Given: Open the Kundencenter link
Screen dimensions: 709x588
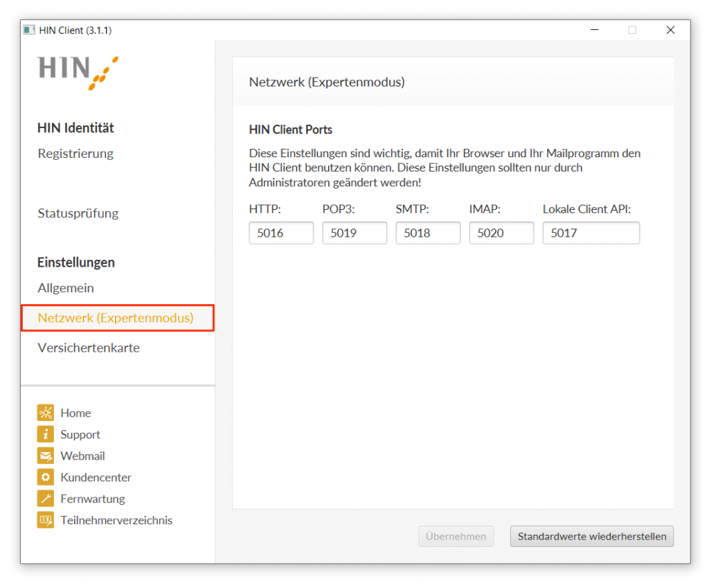Looking at the screenshot, I should click(96, 477).
